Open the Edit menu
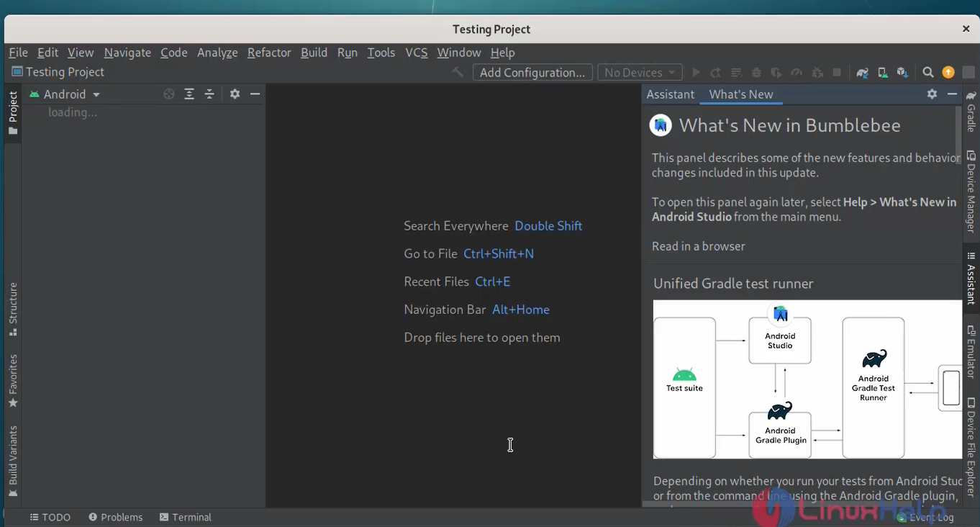The height and width of the screenshot is (527, 980). (x=47, y=53)
